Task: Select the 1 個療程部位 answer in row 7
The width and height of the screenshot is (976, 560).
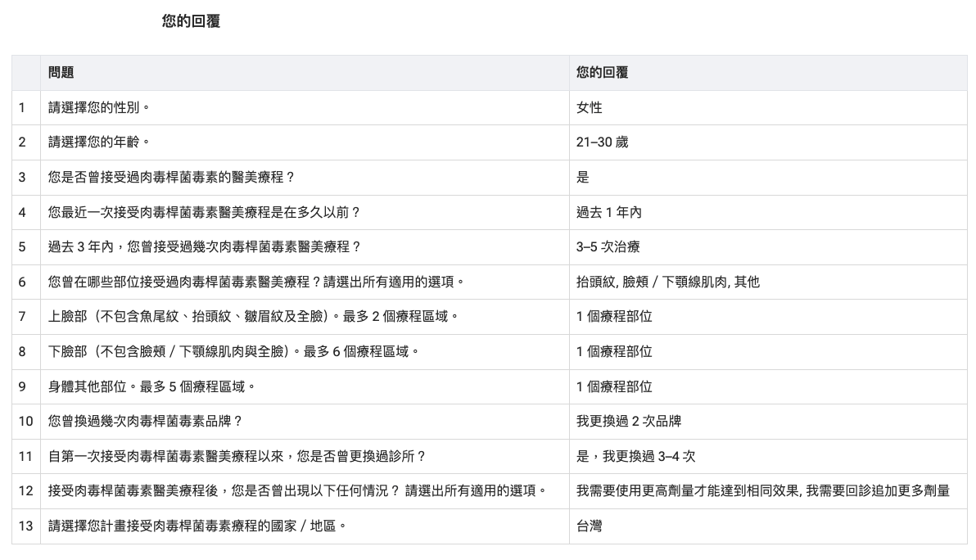Action: point(614,317)
